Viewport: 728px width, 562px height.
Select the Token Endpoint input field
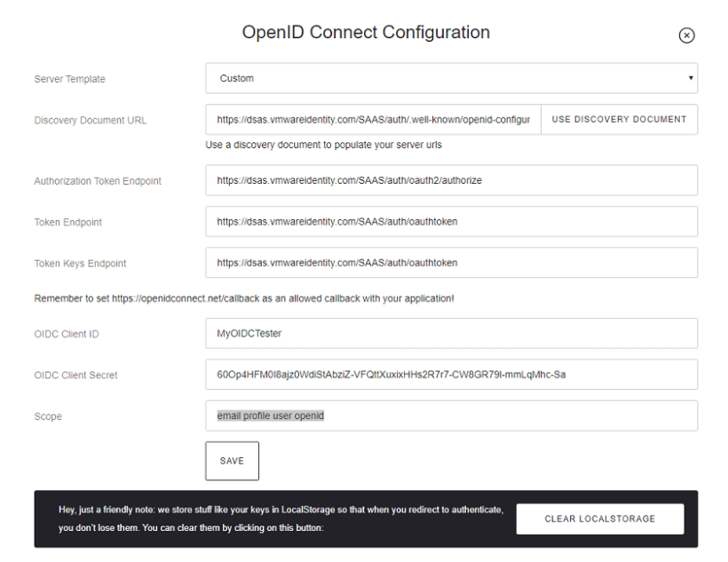point(451,222)
